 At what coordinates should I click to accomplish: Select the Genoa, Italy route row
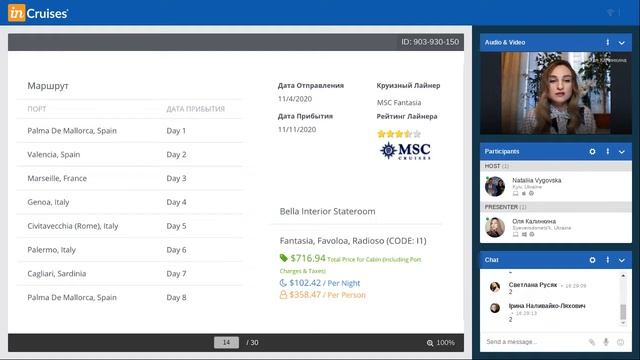point(130,202)
